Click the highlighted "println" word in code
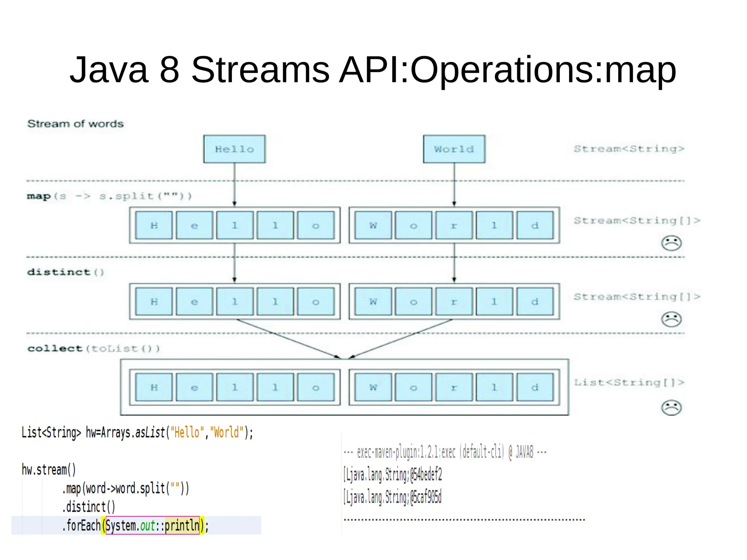 [182, 526]
